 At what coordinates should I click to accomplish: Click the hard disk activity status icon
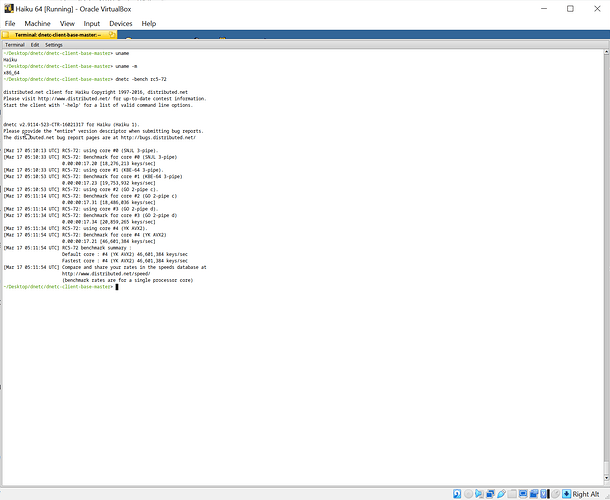[x=457, y=494]
